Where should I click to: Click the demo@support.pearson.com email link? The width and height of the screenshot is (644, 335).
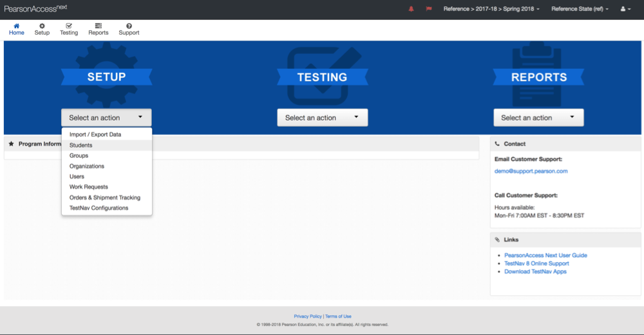tap(531, 171)
